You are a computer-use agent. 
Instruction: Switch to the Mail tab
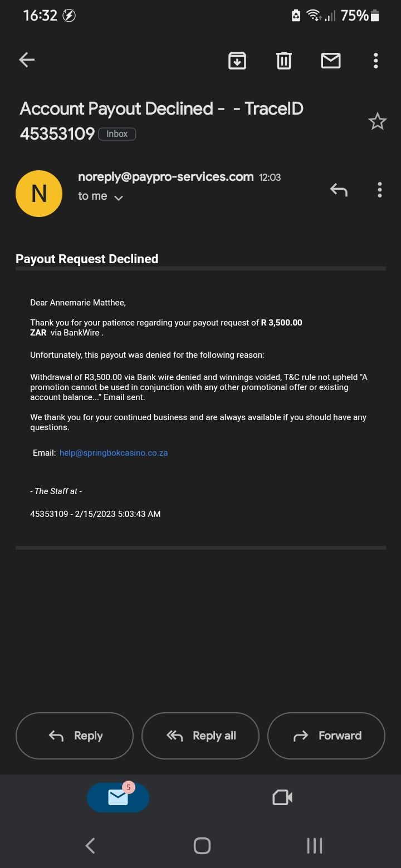pyautogui.click(x=118, y=797)
